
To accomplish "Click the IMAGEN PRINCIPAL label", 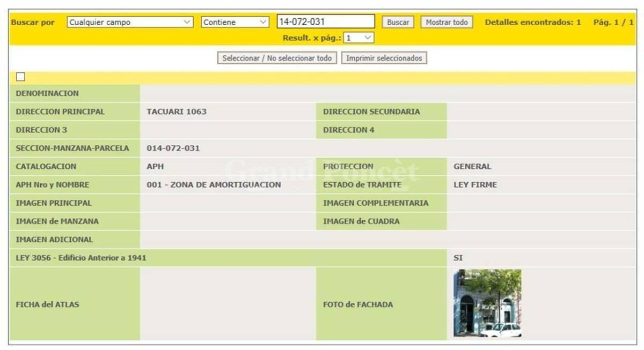I will click(54, 203).
